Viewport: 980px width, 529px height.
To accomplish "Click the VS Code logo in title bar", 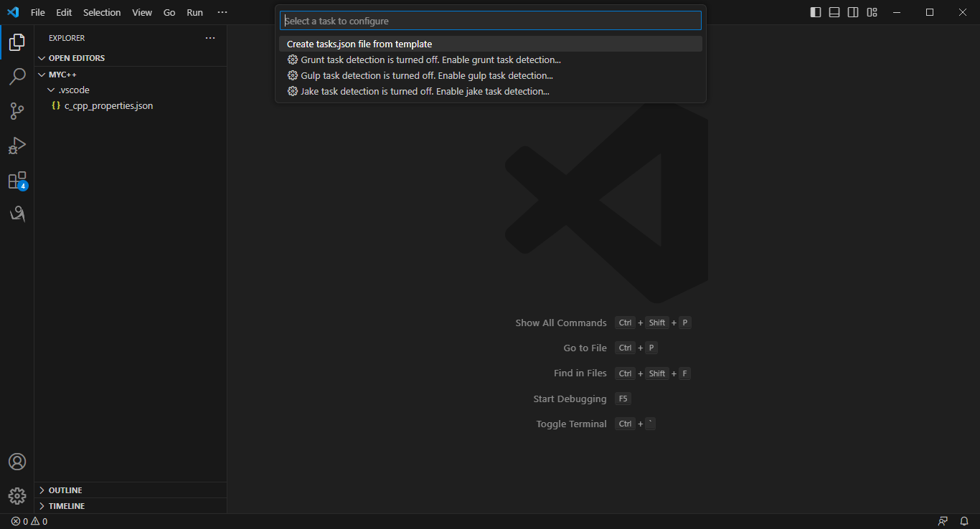I will 13,12.
